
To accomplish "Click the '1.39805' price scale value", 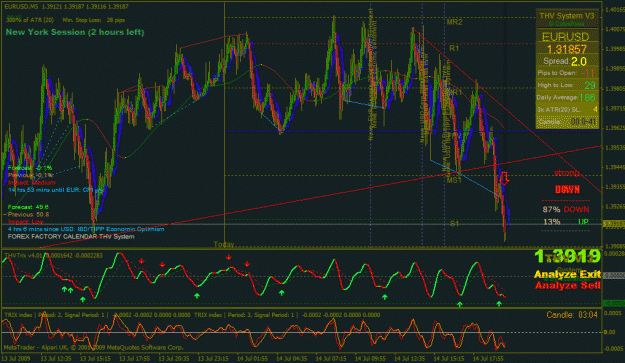I will tap(615, 88).
